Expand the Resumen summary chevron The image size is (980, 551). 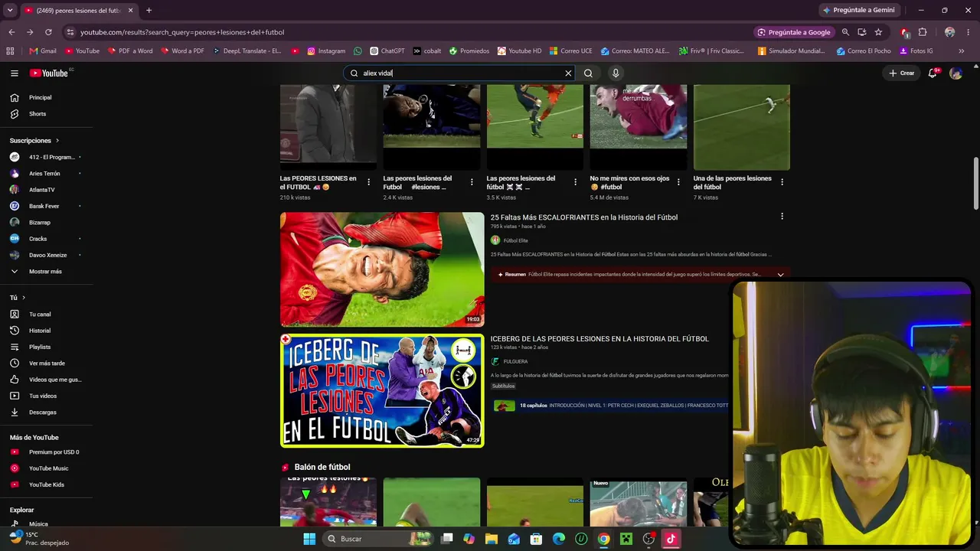coord(780,275)
